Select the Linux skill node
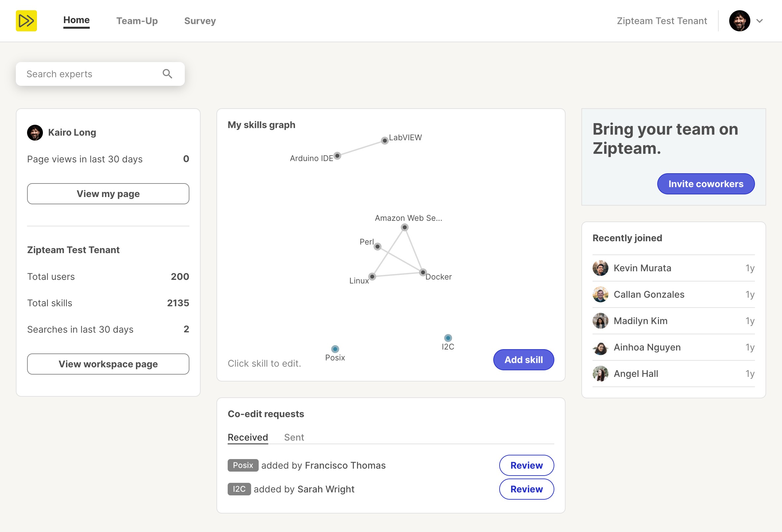The image size is (782, 532). [372, 277]
